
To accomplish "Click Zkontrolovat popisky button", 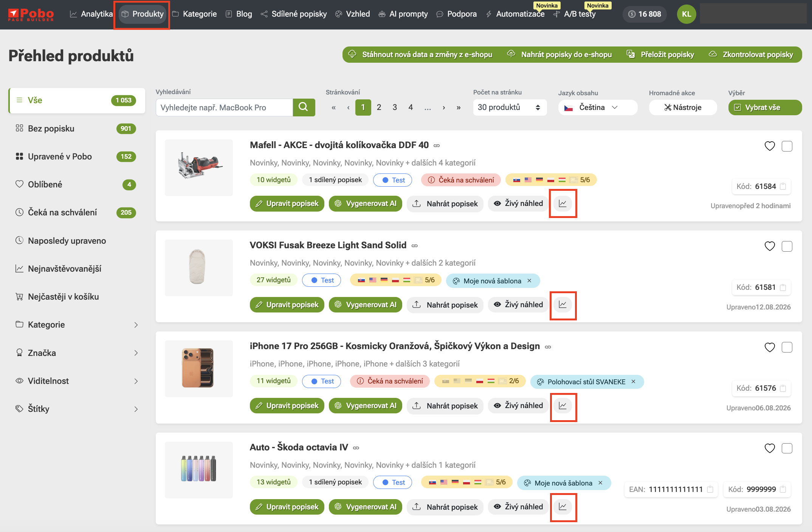I will pos(751,54).
